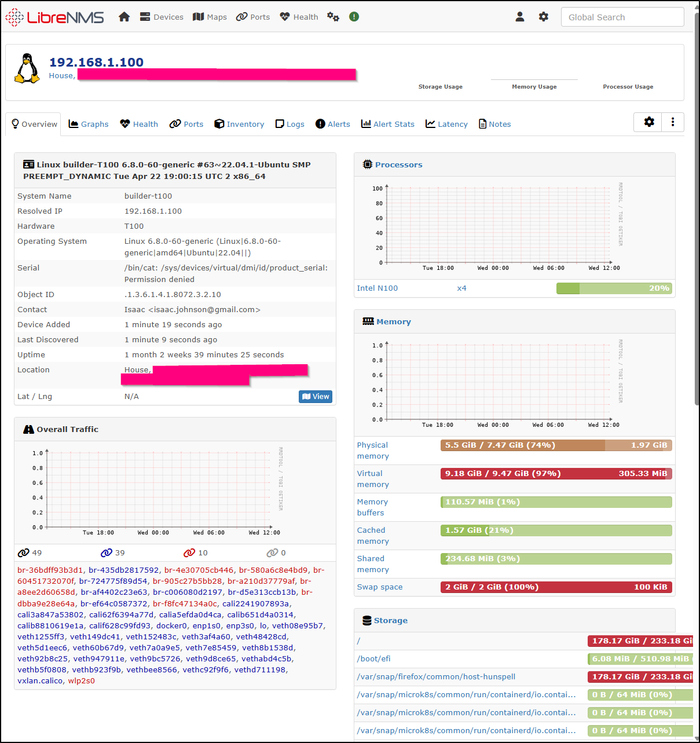
Task: Click the Intel N100 processor link
Action: pyautogui.click(x=377, y=288)
